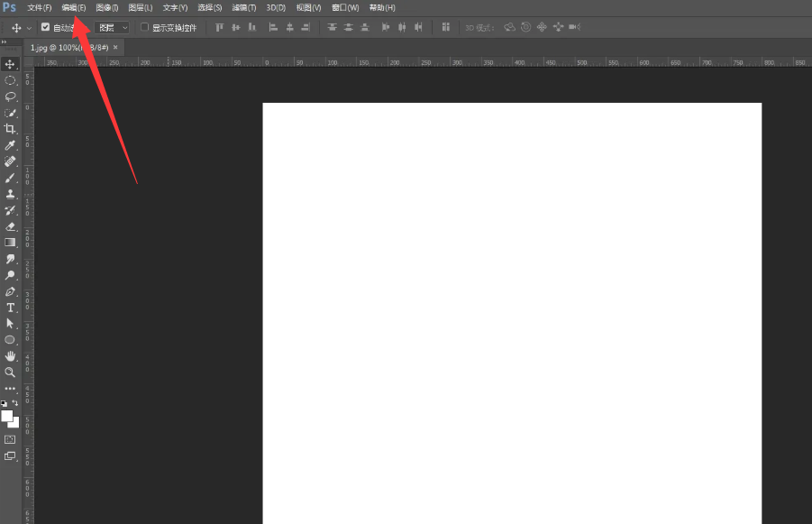Open the 图层 auto-select dropdown
Screen dimensions: 812x524
[113, 27]
